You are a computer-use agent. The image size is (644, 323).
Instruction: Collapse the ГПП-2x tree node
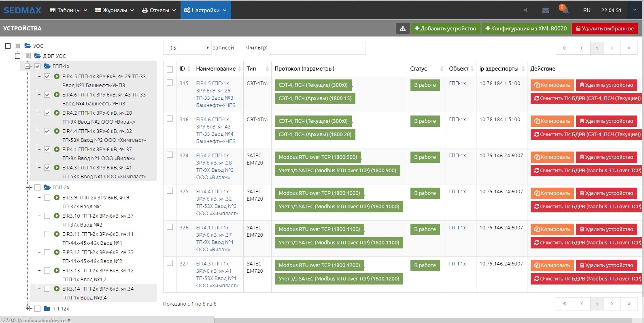[28, 188]
